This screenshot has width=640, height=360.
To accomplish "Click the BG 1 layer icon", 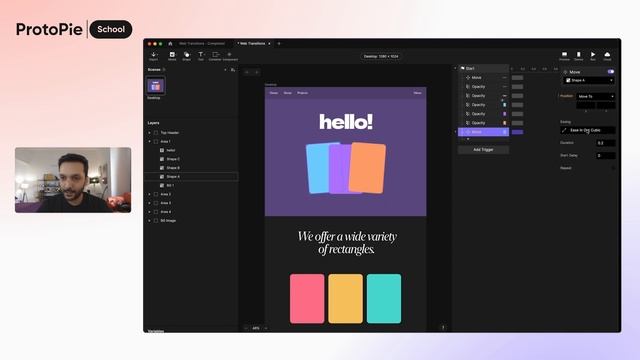I will click(162, 185).
